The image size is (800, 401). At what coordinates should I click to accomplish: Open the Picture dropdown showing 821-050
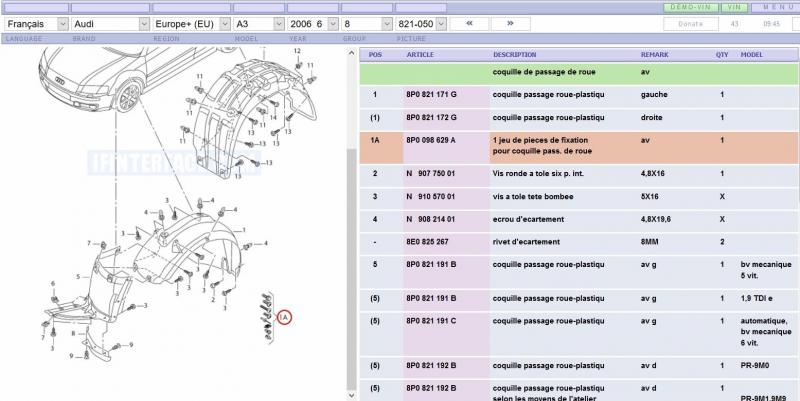click(421, 24)
